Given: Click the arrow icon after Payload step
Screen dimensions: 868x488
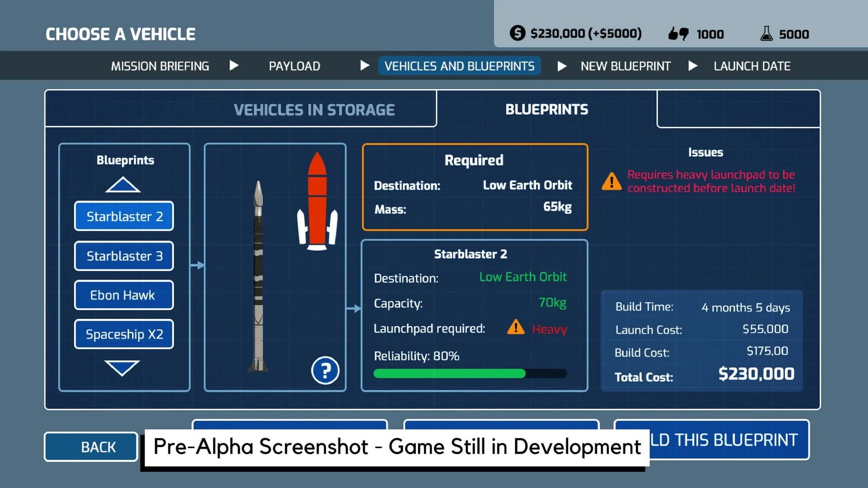Looking at the screenshot, I should (x=364, y=66).
